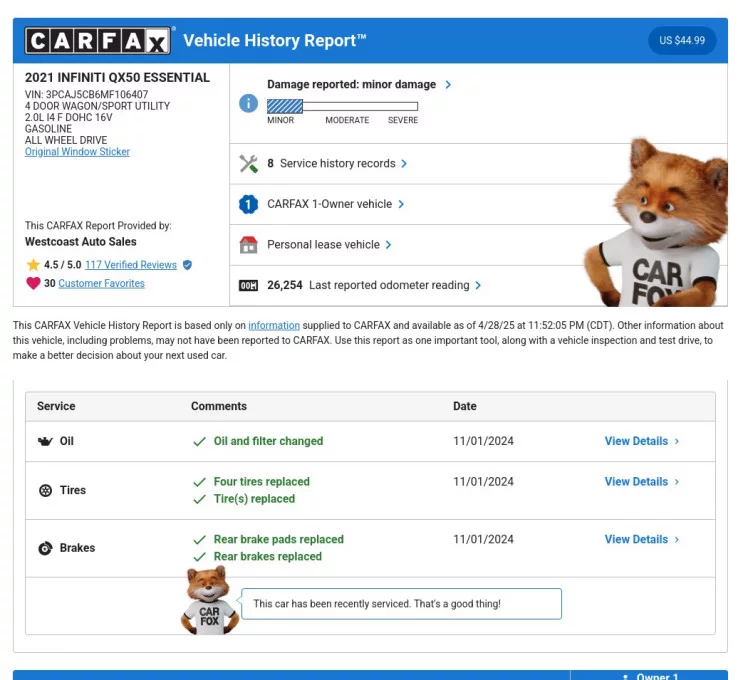The height and width of the screenshot is (680, 743).
Task: Open the Original Window Sticker link
Action: pos(77,152)
